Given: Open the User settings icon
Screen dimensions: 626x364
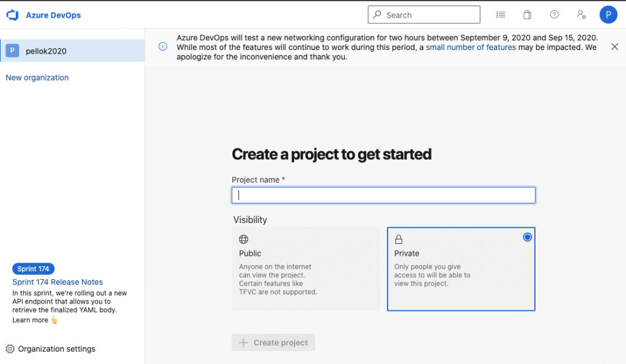Looking at the screenshot, I should [581, 15].
